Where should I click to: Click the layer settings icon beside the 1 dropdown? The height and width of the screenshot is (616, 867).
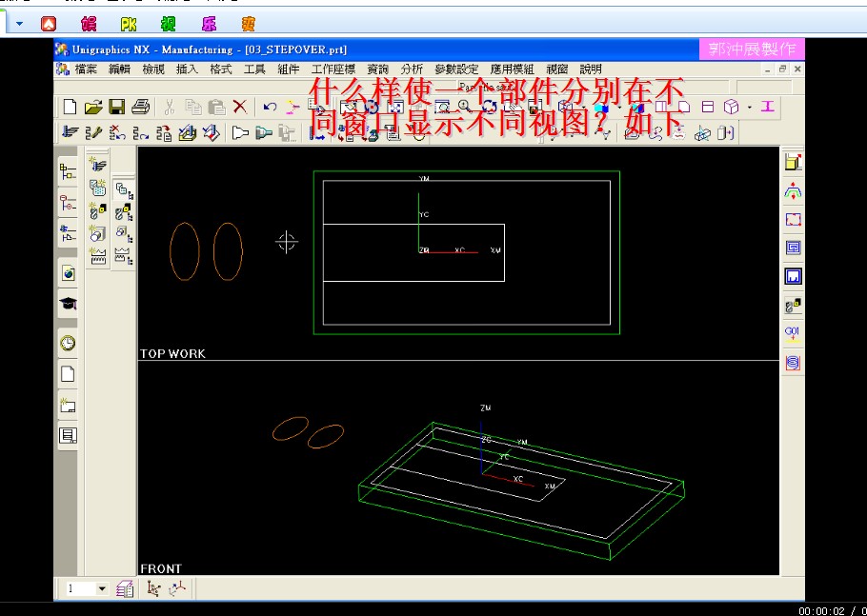point(125,589)
